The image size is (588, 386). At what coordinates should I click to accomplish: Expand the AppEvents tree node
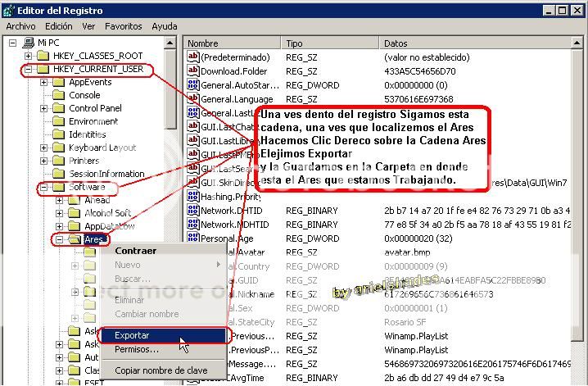44,83
